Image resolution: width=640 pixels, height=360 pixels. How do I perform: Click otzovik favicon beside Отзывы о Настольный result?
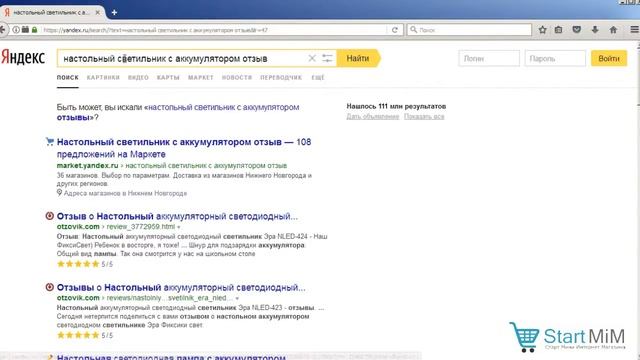point(49,287)
